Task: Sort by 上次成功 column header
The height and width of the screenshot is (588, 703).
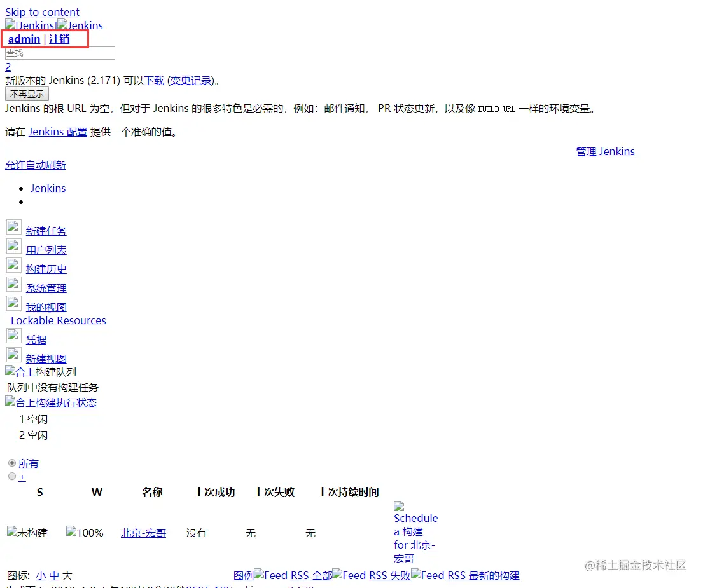Action: coord(215,492)
